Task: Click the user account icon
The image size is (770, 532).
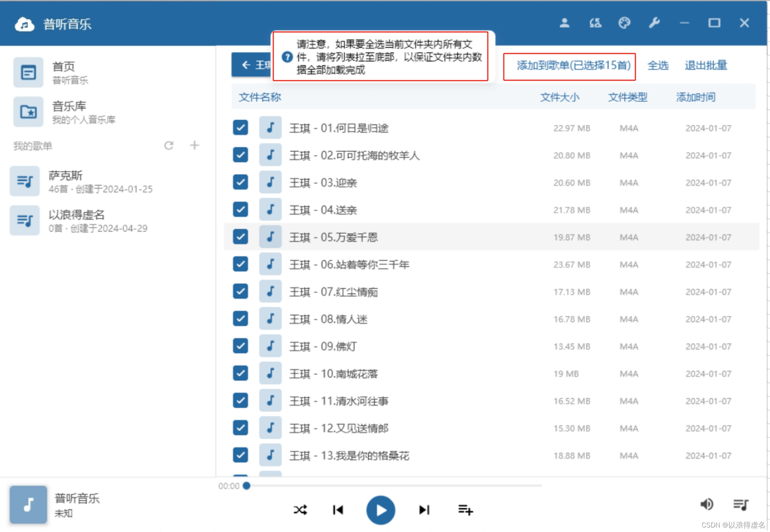Action: pyautogui.click(x=564, y=23)
